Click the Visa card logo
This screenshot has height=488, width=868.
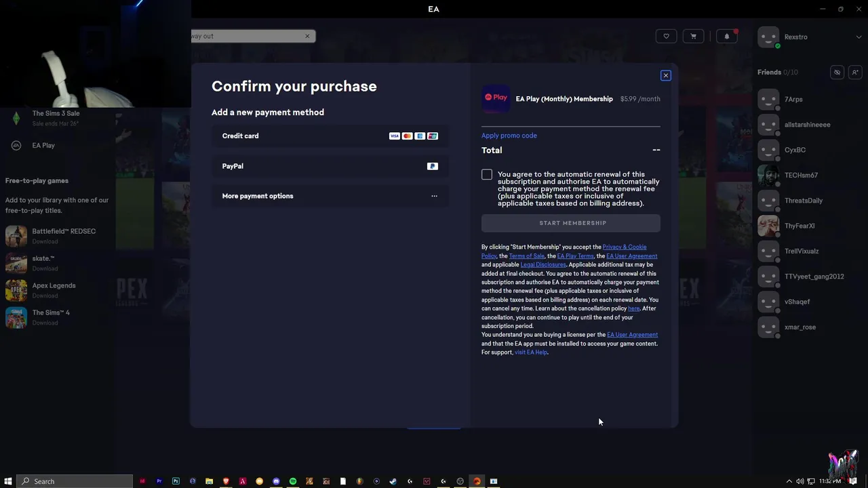[x=394, y=136]
